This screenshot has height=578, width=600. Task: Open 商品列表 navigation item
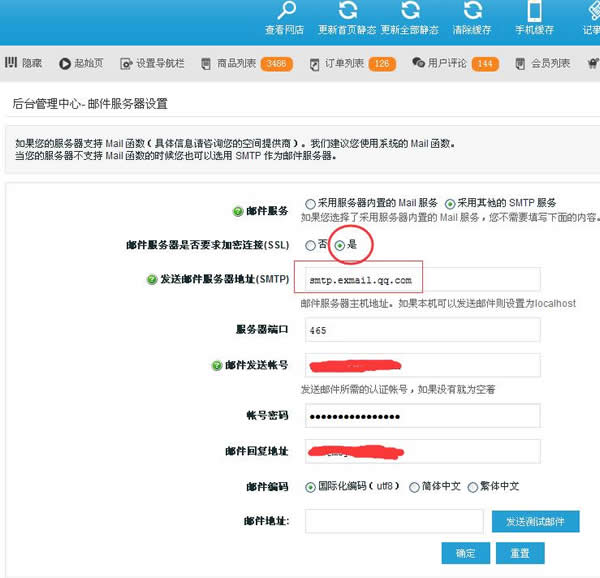tap(236, 63)
